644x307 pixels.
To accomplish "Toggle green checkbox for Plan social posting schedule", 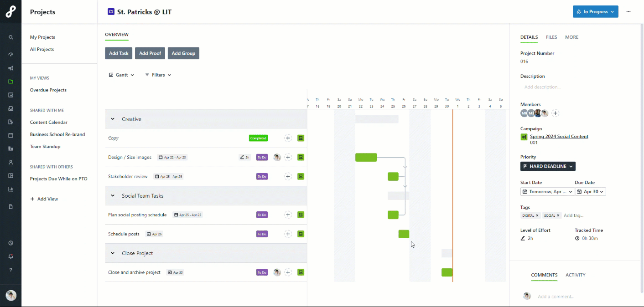I will 301,215.
